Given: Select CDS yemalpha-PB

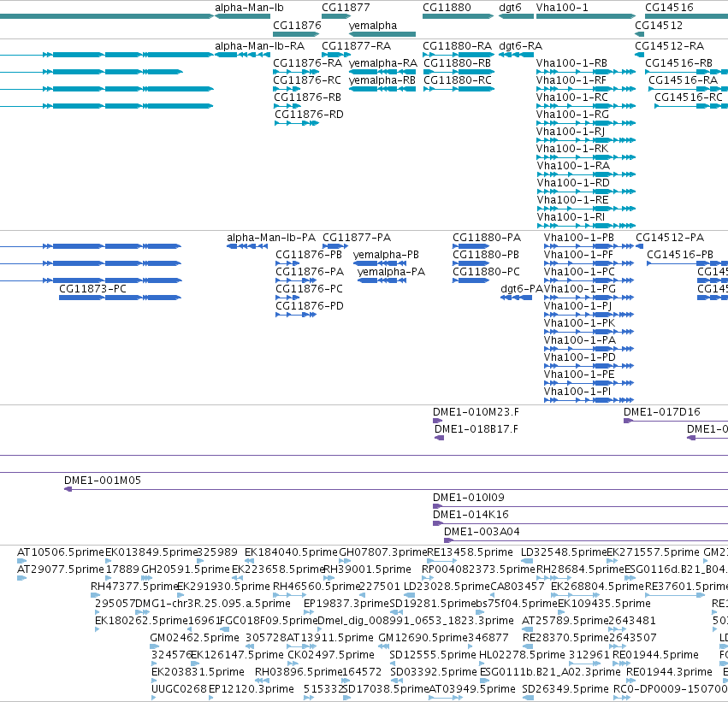Looking at the screenshot, I should coord(386,255).
